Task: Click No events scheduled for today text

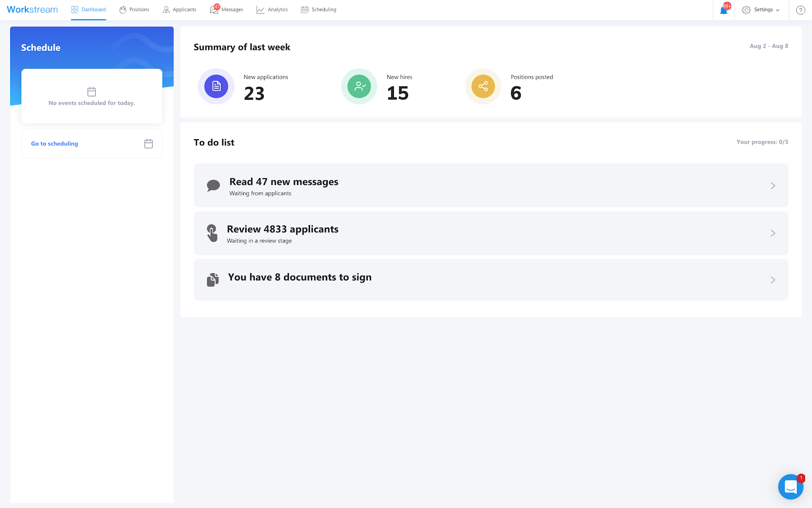Action: click(92, 103)
